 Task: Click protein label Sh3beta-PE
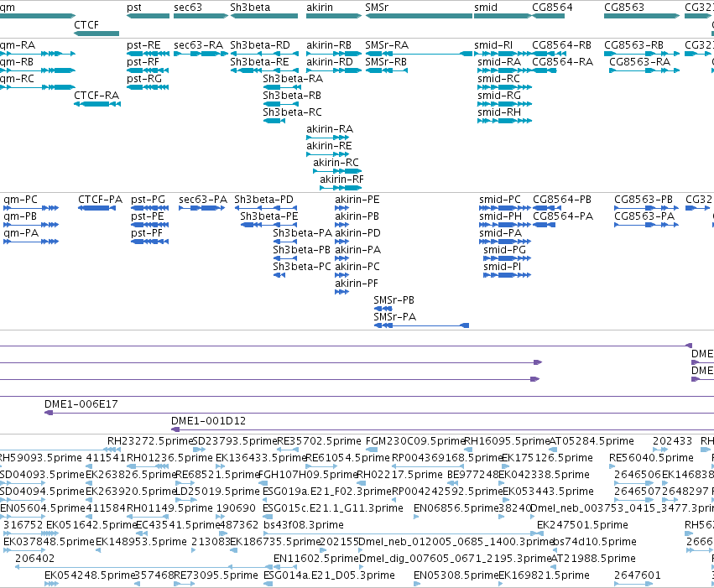[269, 216]
